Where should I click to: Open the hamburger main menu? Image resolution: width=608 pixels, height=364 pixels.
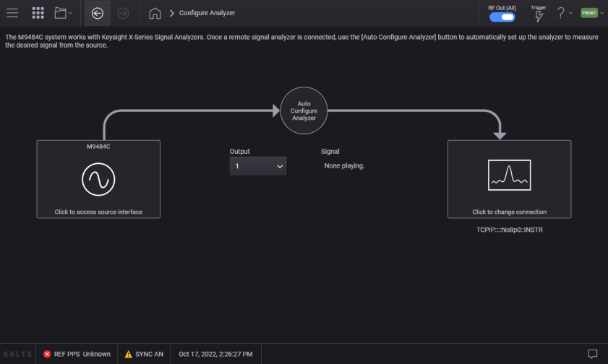12,13
